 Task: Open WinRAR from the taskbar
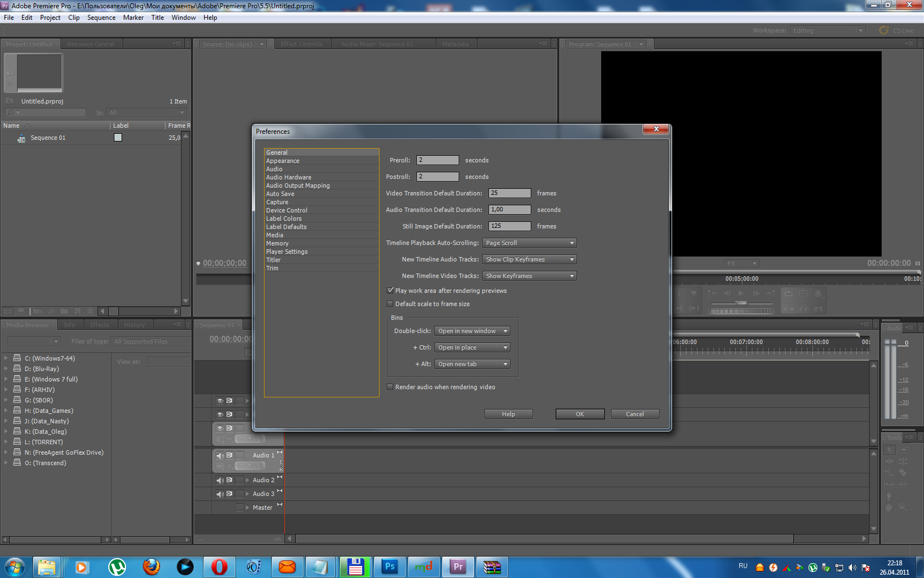(x=492, y=566)
